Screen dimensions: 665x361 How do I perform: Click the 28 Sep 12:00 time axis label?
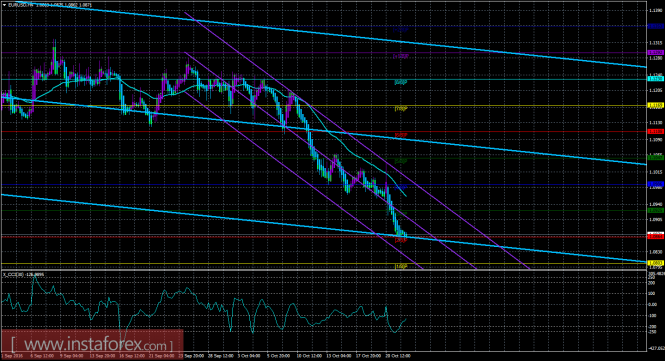221,356
